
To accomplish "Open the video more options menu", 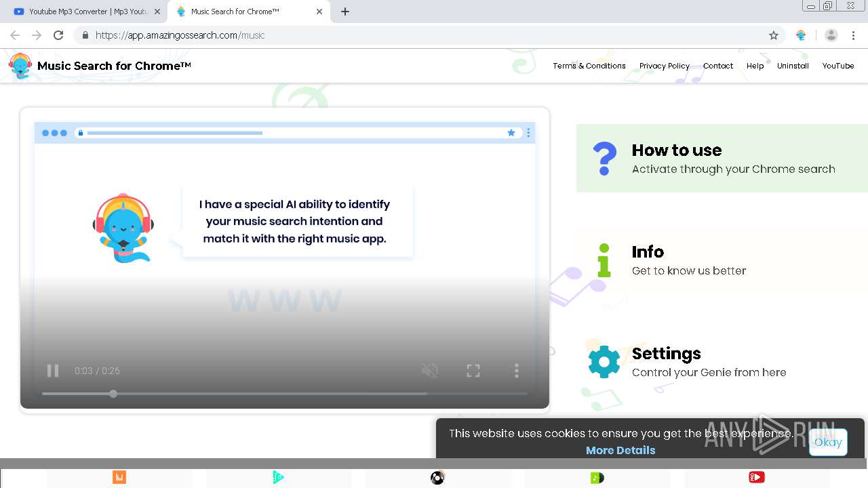I will (517, 371).
